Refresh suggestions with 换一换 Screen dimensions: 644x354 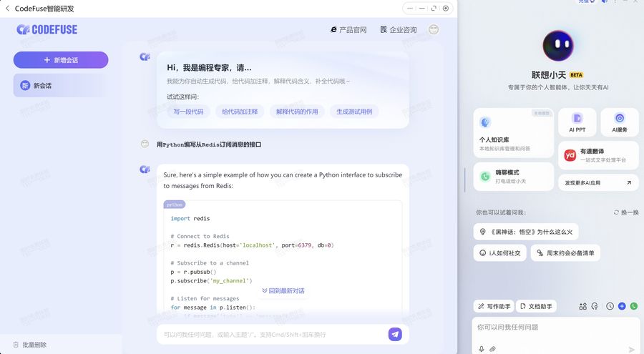click(626, 212)
